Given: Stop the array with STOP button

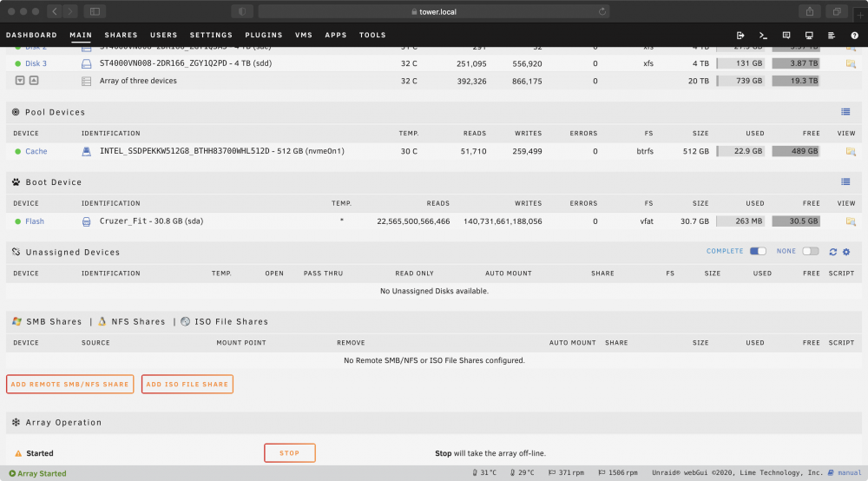Looking at the screenshot, I should point(290,452).
